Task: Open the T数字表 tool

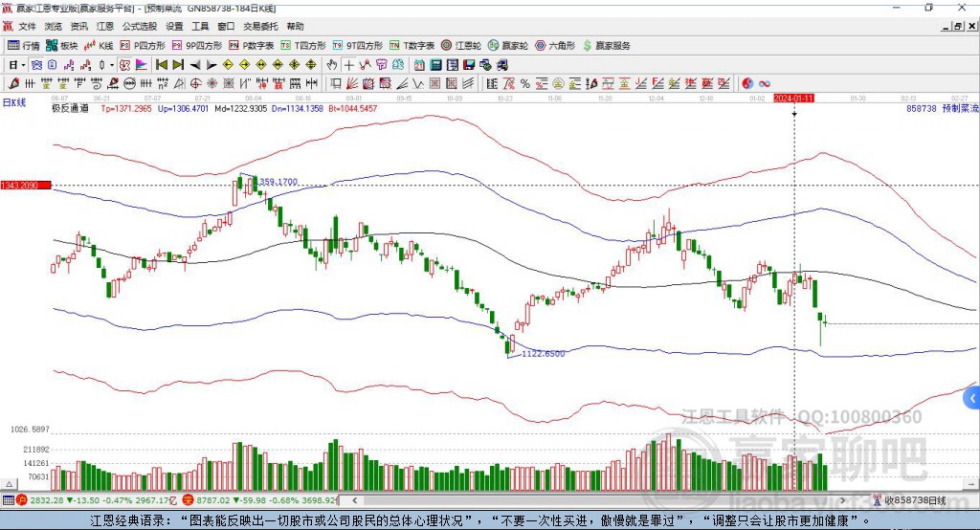Action: point(412,46)
